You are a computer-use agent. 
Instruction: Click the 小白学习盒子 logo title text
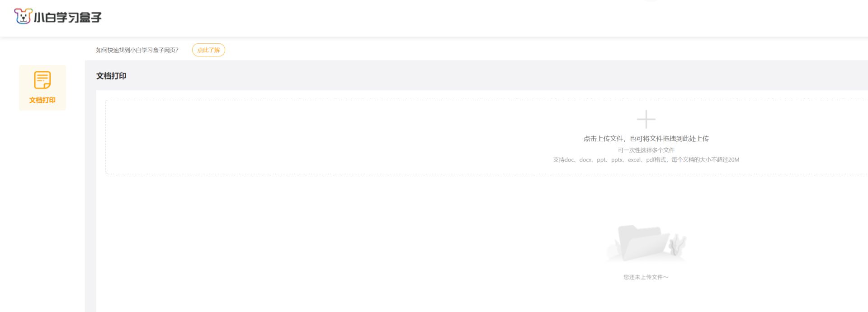click(x=68, y=18)
